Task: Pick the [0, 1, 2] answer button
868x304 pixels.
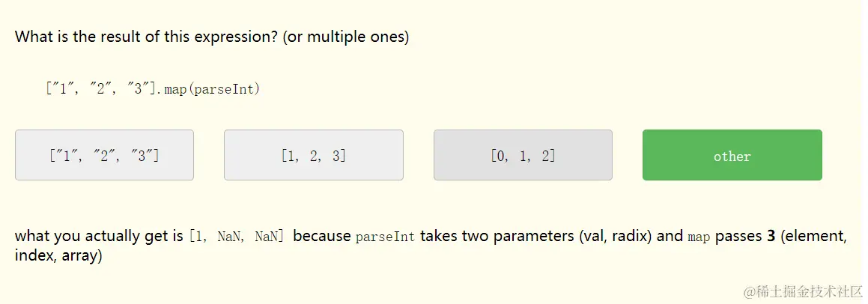Action: (523, 155)
